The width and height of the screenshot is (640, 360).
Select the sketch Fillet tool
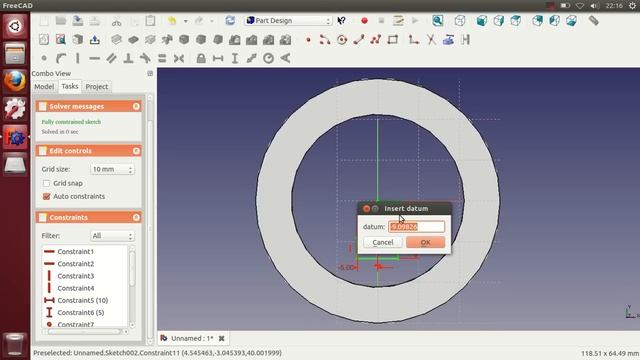click(x=414, y=40)
